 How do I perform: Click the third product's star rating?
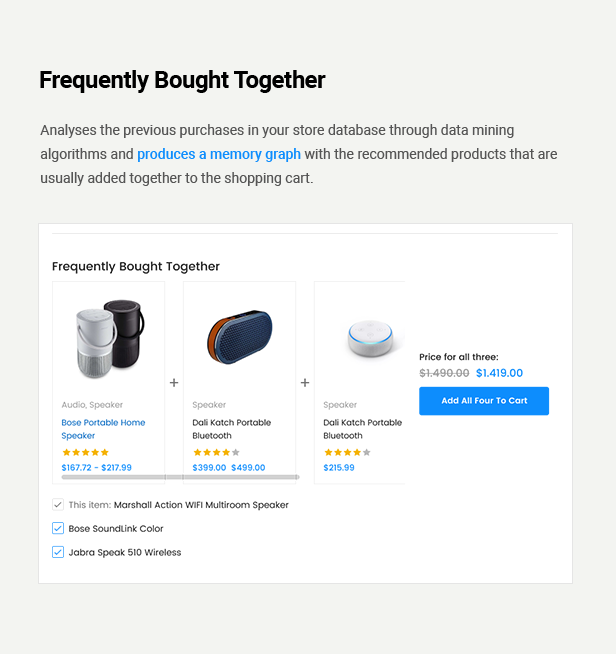pos(347,452)
